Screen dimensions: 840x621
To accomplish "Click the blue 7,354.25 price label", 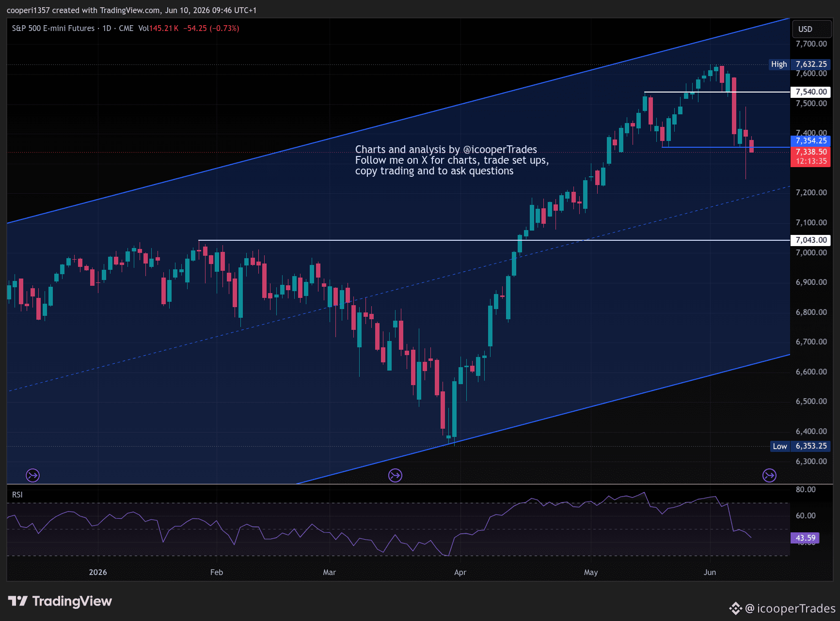I will (x=811, y=141).
